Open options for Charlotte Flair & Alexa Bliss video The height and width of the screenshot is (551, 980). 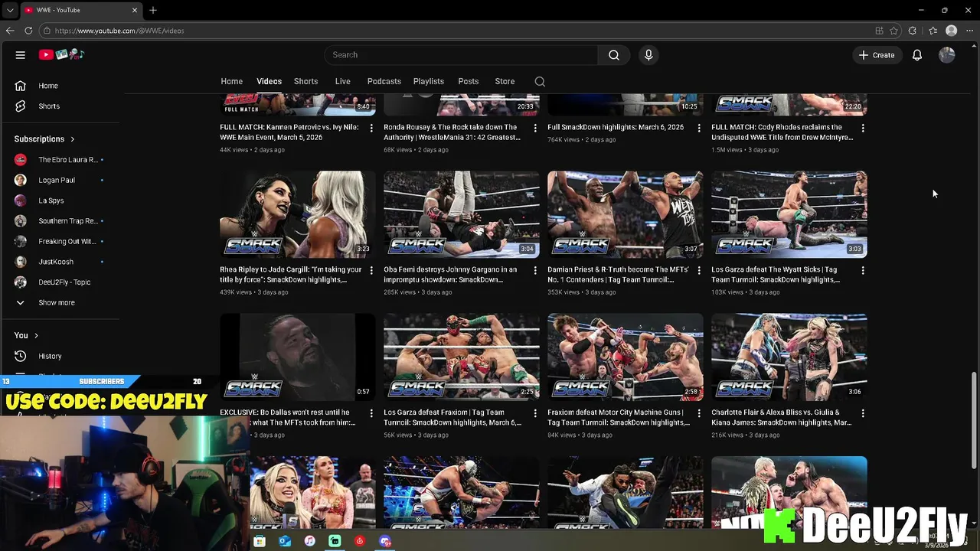coord(863,413)
